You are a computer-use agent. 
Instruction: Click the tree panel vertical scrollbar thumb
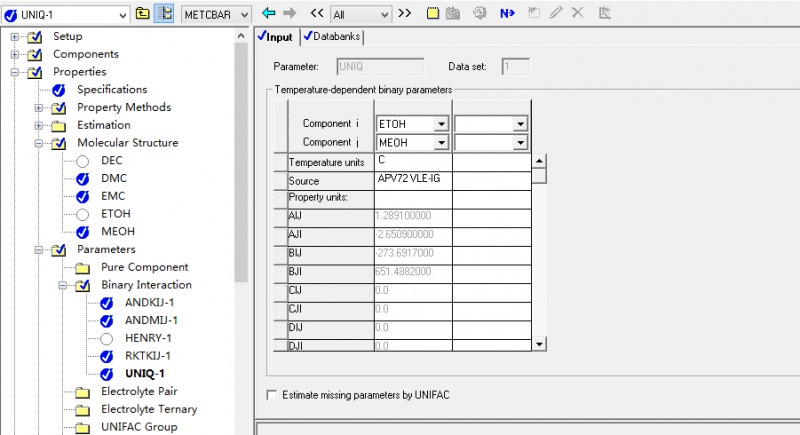[241, 162]
